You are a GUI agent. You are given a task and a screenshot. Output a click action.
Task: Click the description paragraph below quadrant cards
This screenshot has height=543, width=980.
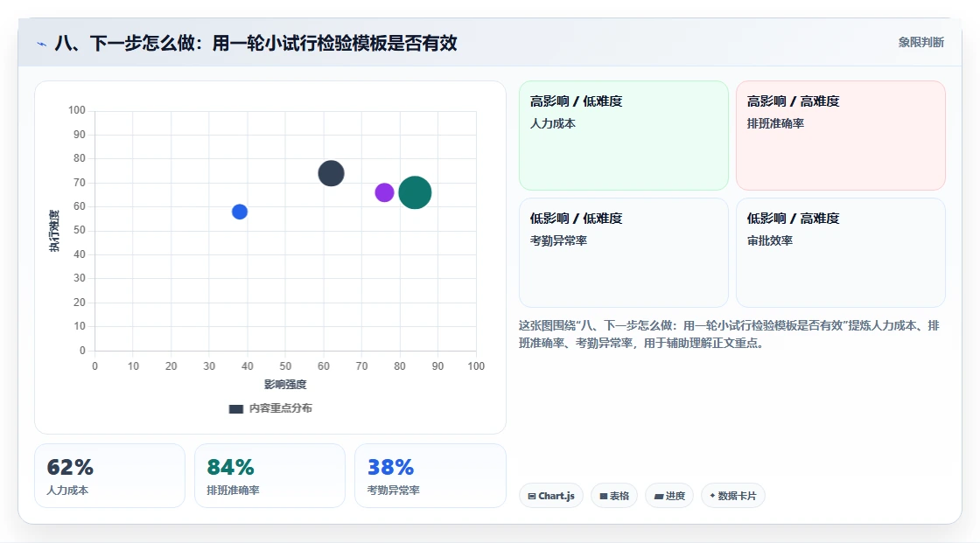pos(729,334)
